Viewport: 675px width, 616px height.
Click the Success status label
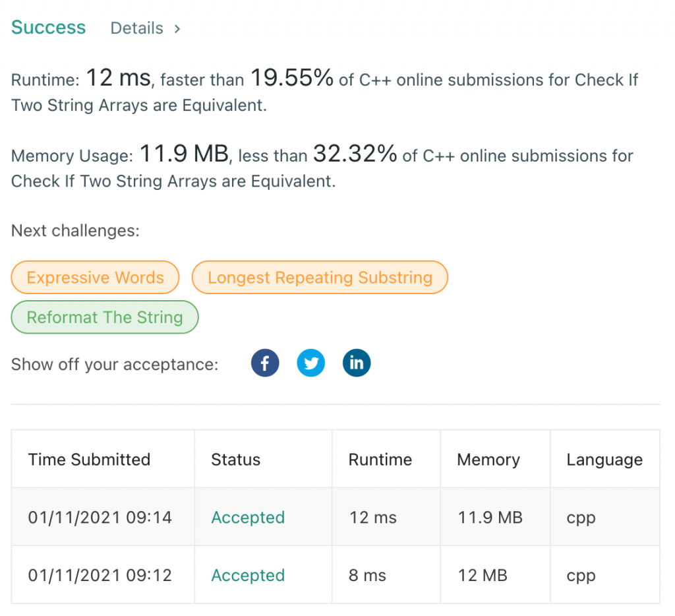point(47,27)
